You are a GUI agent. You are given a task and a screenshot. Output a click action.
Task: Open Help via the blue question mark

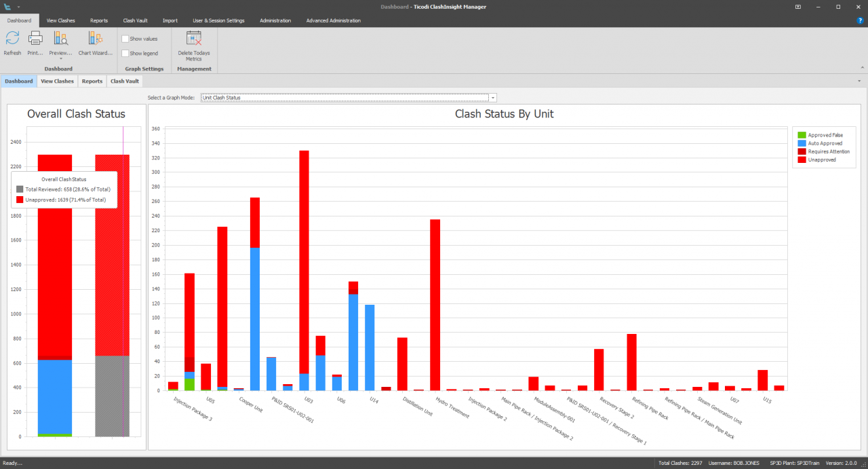861,20
